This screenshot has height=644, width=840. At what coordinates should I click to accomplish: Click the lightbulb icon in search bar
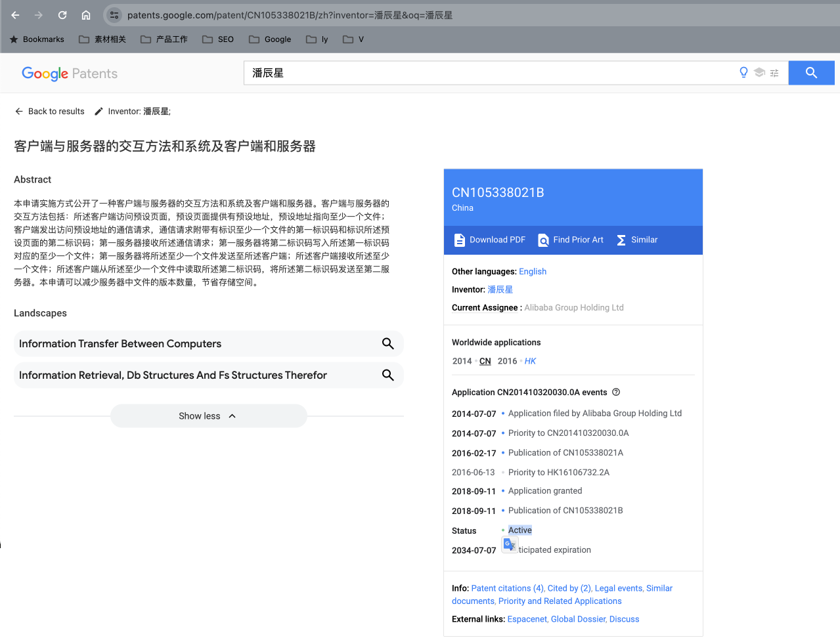point(743,73)
